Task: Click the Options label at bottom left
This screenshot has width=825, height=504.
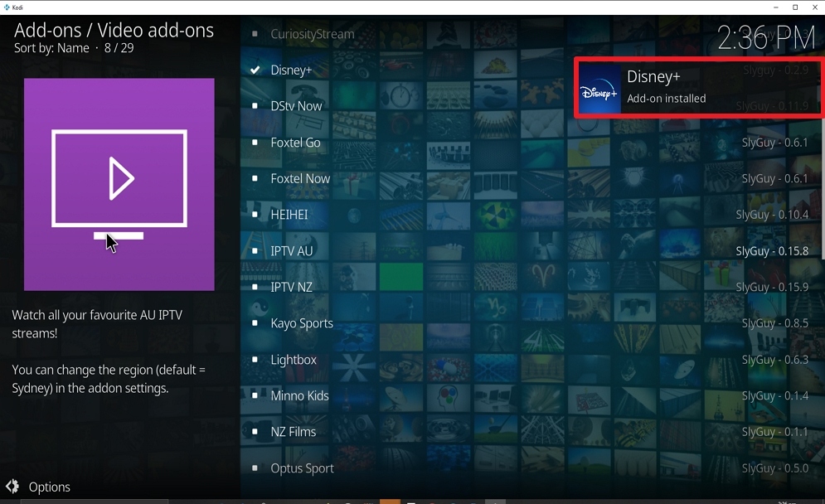Action: tap(50, 487)
